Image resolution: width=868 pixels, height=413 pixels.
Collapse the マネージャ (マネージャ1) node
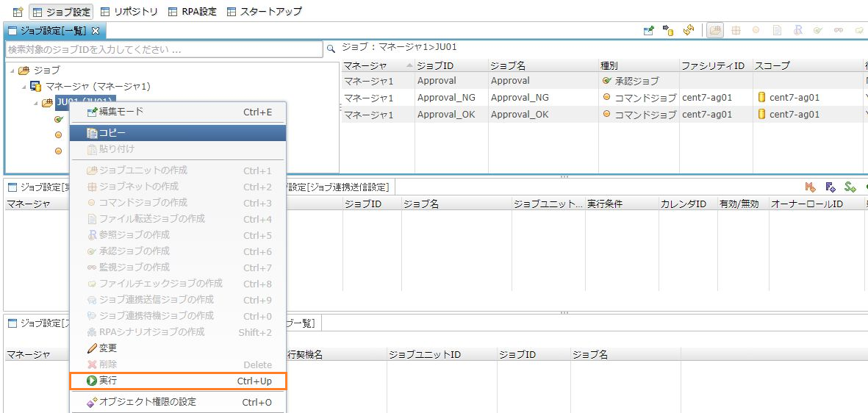(23, 87)
